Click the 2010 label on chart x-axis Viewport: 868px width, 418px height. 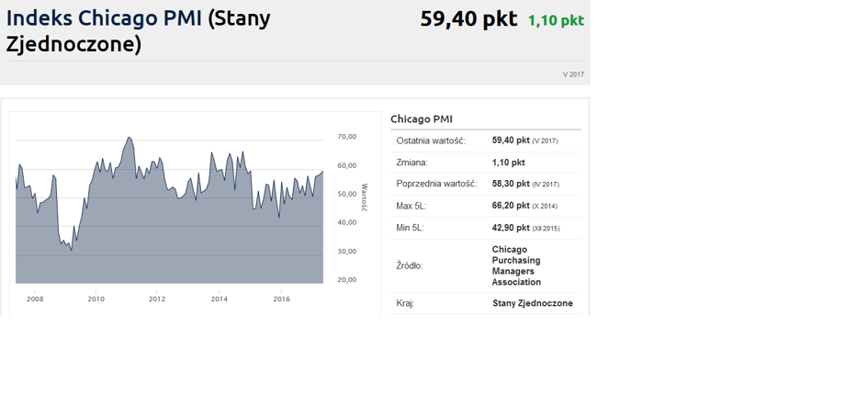pyautogui.click(x=96, y=299)
